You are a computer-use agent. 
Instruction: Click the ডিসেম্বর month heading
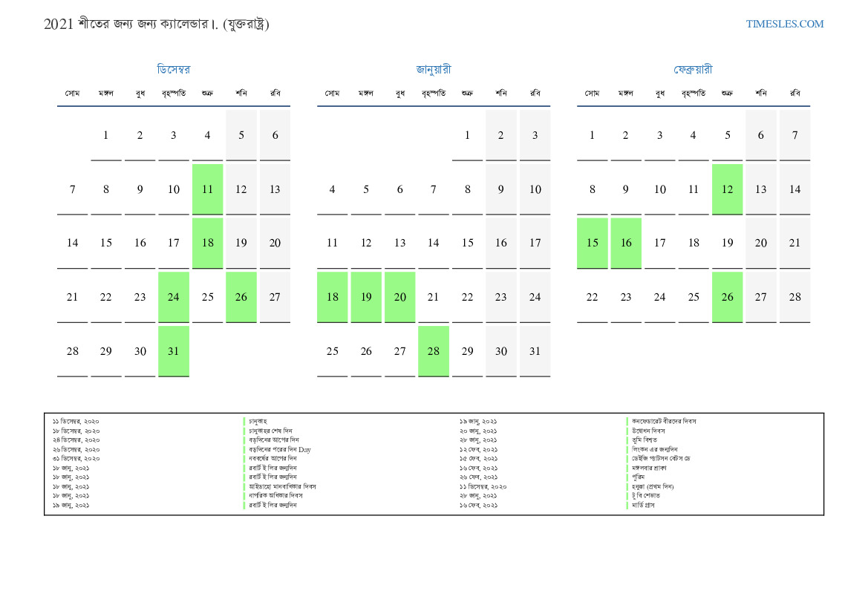(x=174, y=70)
